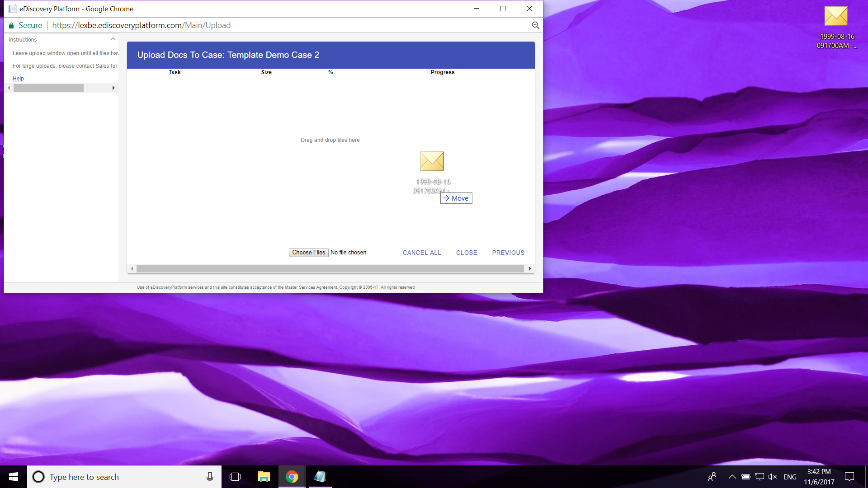Click the Instructions panel right scroll arrow

(x=113, y=88)
